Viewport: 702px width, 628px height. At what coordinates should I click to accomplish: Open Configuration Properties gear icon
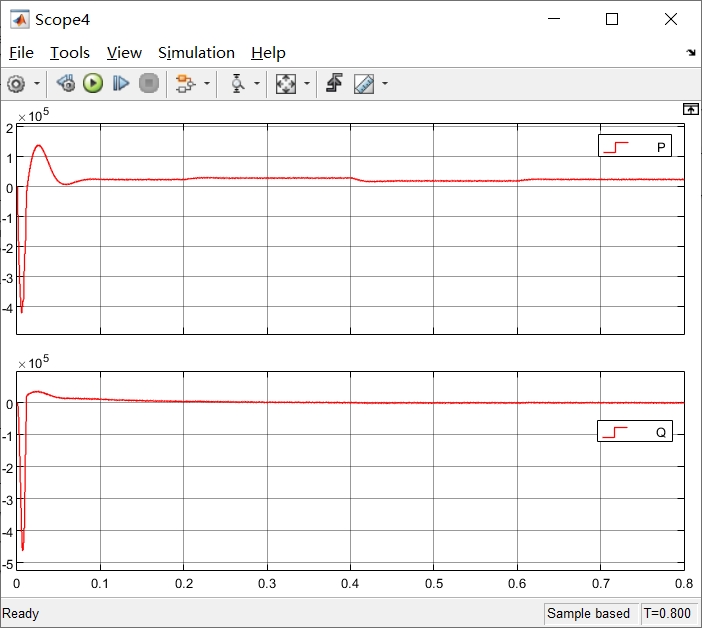(17, 84)
